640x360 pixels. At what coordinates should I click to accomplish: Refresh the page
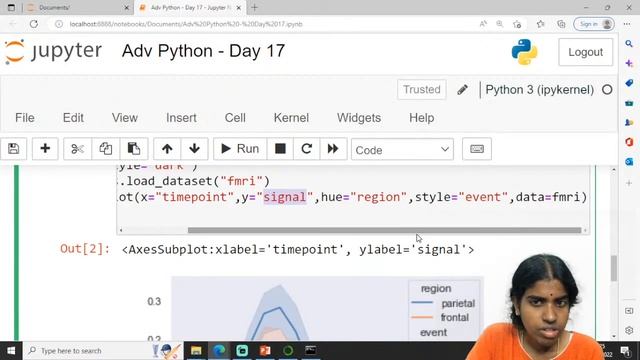click(x=34, y=24)
